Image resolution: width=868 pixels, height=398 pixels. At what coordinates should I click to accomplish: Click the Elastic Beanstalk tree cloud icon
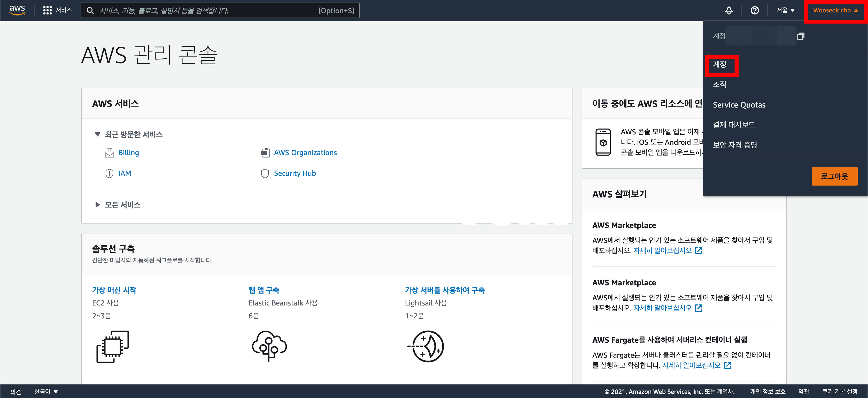(269, 346)
